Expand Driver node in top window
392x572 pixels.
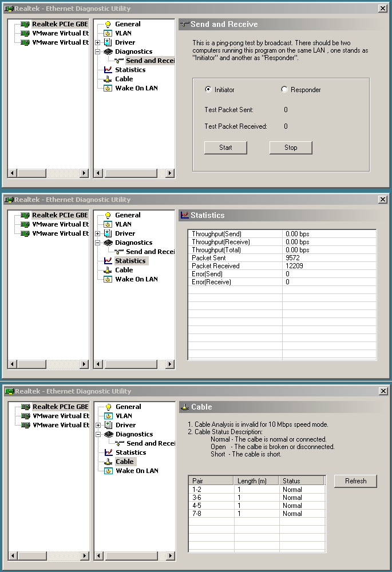click(97, 43)
